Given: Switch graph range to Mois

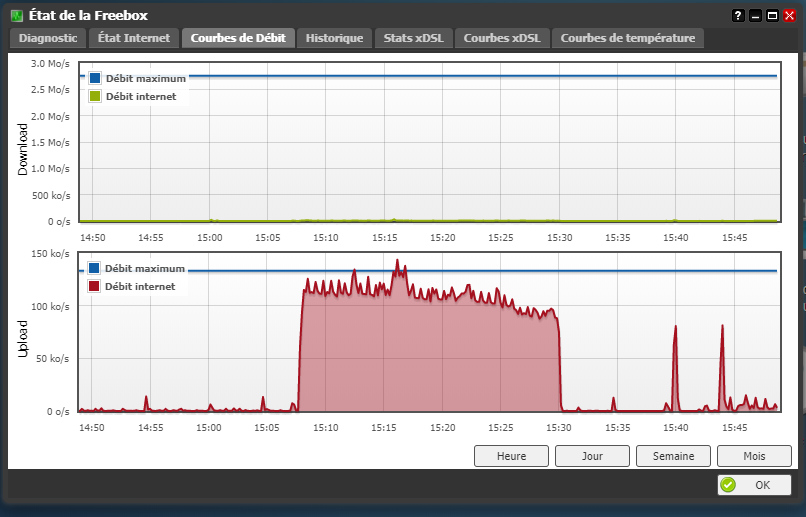Looking at the screenshot, I should (x=754, y=456).
